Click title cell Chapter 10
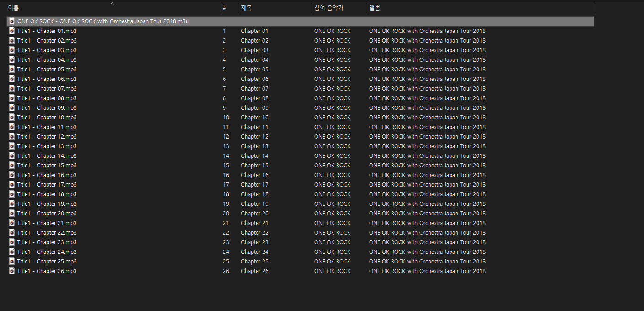Image resolution: width=644 pixels, height=311 pixels. [x=255, y=118]
